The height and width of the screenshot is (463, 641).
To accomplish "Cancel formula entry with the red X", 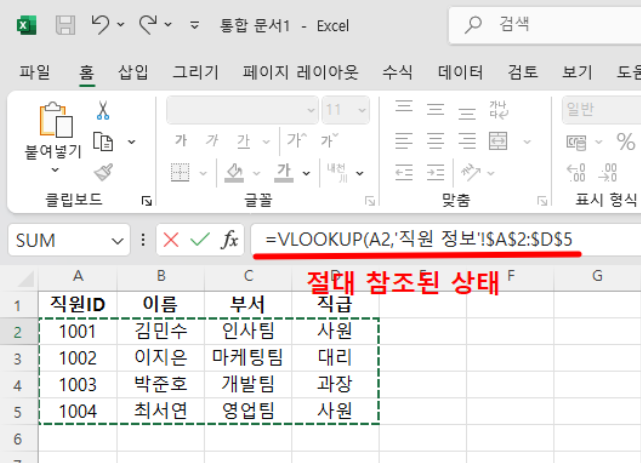I will [171, 240].
